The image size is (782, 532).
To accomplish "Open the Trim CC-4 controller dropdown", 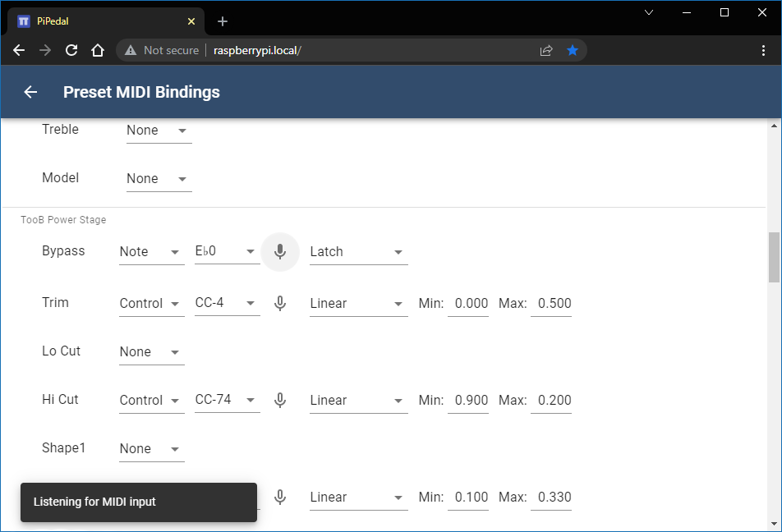I will pyautogui.click(x=228, y=303).
